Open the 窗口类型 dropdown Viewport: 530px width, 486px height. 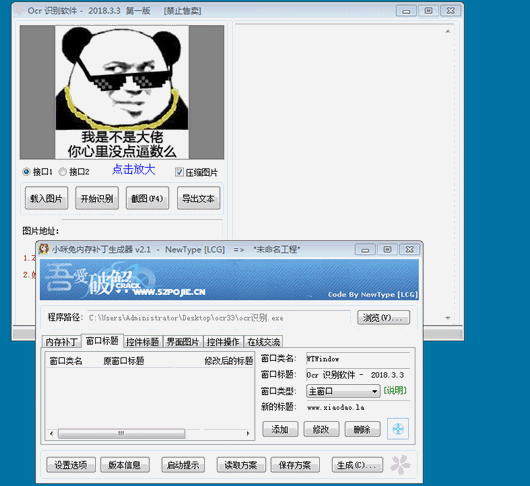tap(343, 391)
